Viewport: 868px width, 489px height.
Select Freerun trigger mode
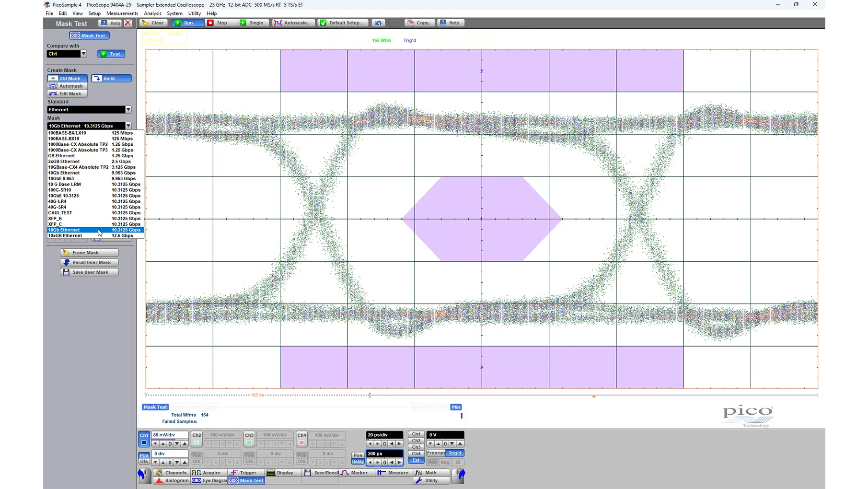(436, 453)
